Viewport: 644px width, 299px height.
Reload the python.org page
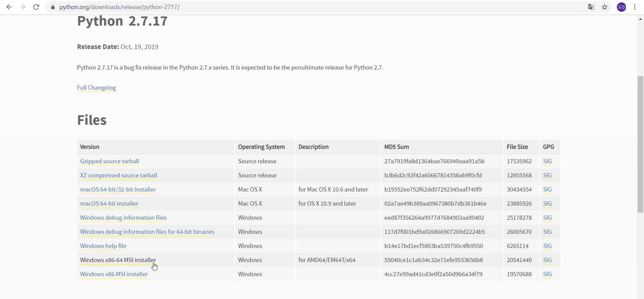(x=36, y=7)
